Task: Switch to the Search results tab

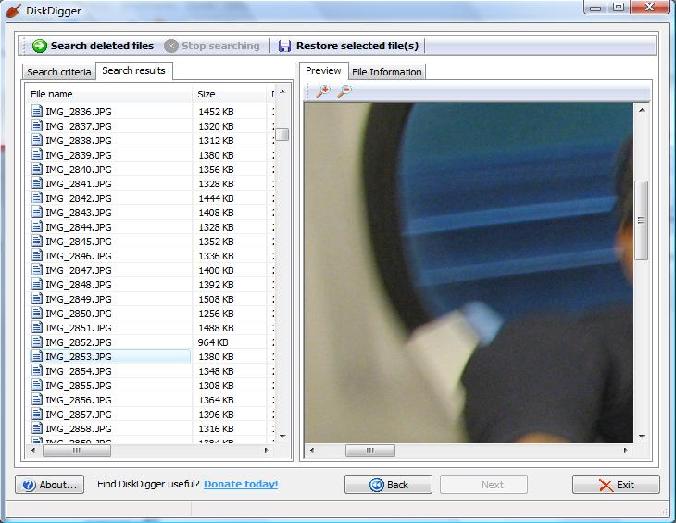Action: click(134, 71)
